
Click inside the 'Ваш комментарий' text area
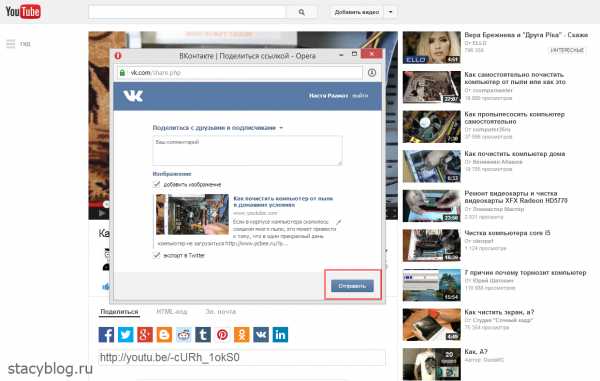coord(247,151)
